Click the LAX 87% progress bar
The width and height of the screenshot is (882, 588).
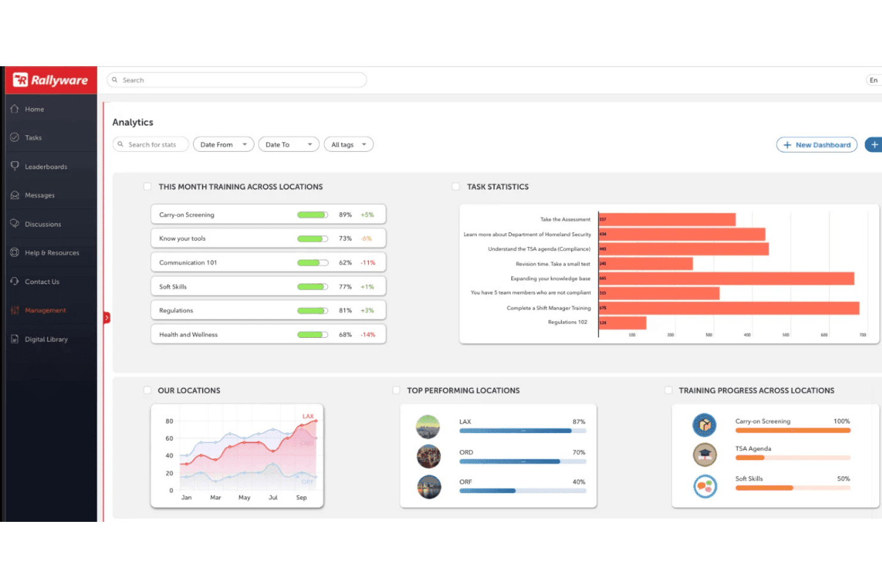pyautogui.click(x=523, y=431)
